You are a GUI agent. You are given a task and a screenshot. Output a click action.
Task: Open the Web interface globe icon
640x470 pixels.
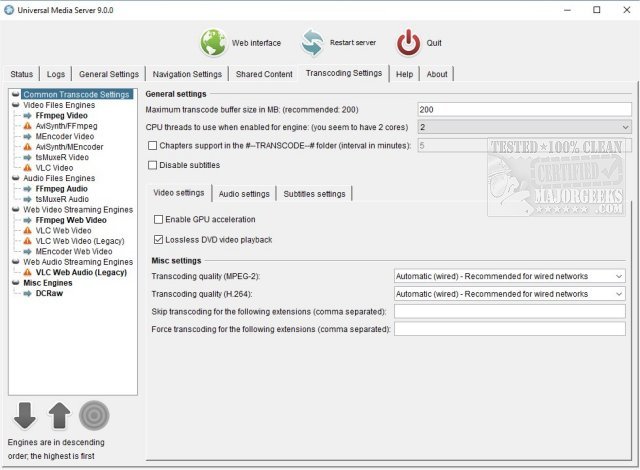point(213,42)
